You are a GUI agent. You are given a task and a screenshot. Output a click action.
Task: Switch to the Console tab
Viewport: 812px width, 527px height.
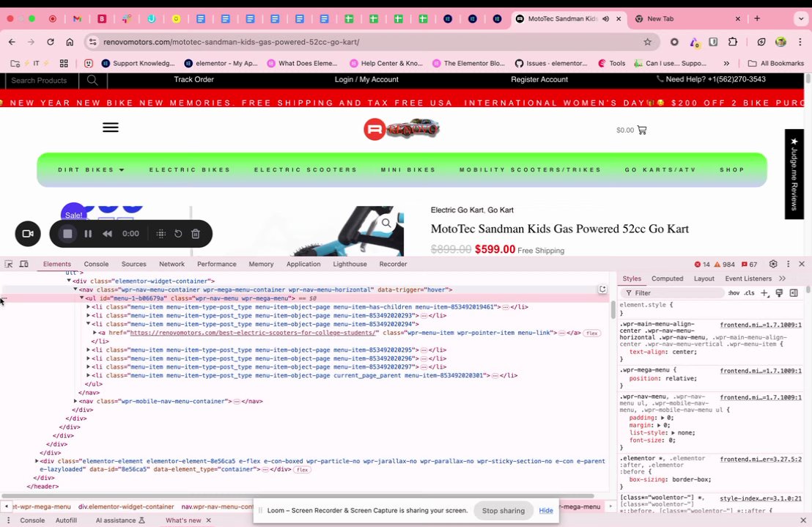(x=96, y=264)
